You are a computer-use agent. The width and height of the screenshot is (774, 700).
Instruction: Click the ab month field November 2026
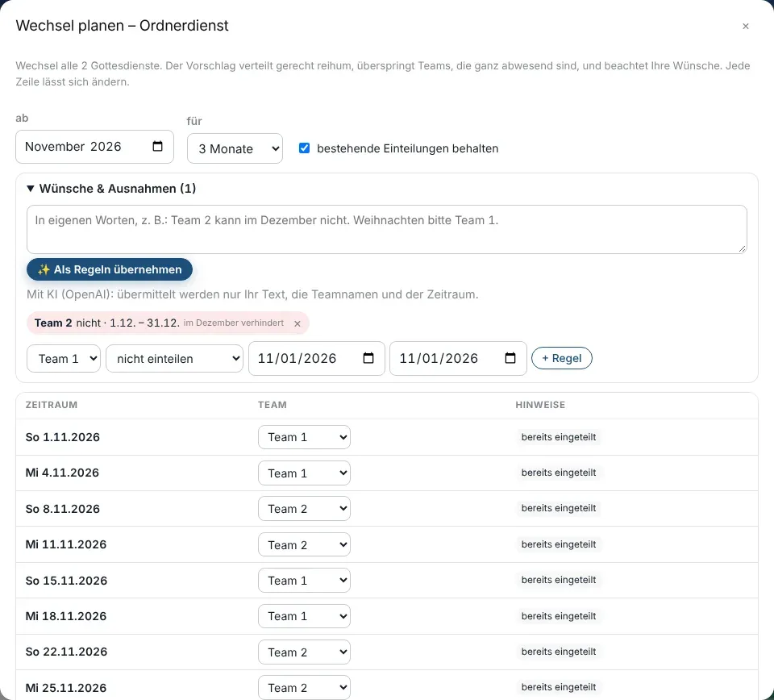point(94,147)
